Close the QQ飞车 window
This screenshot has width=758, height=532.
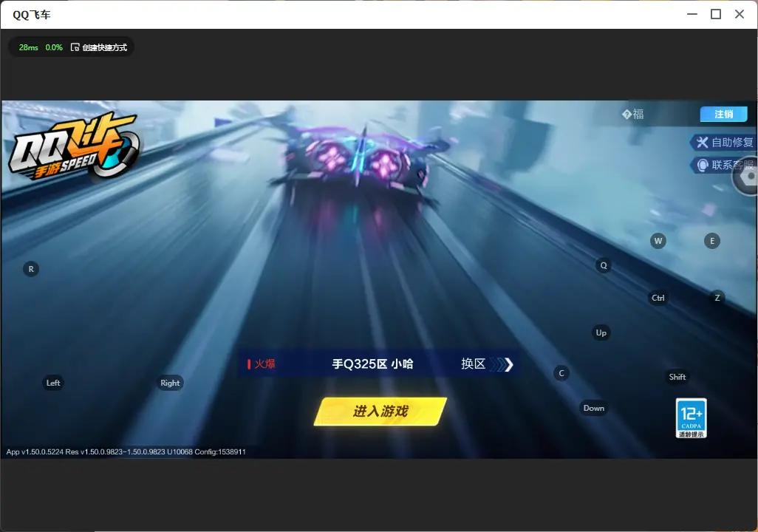click(740, 14)
